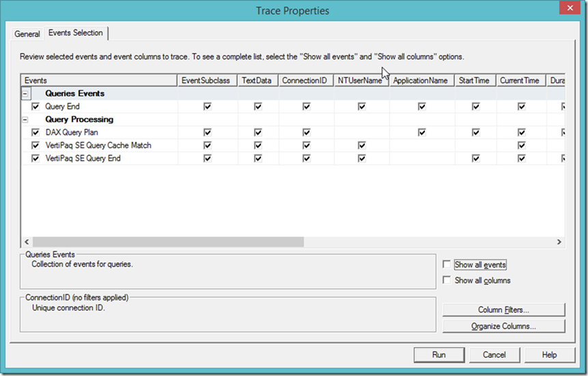Uncheck VertiPaq SE Query Cache Match event
Viewport: 588px width, 376px height.
pyautogui.click(x=36, y=145)
